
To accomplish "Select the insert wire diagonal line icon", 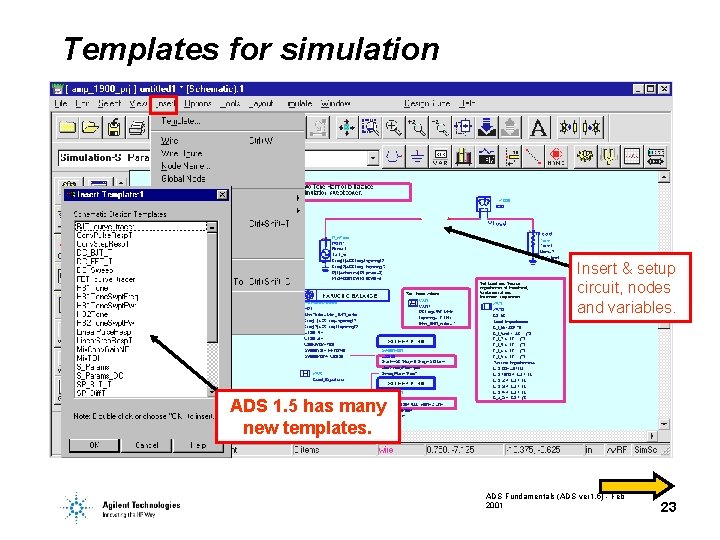I will (533, 157).
